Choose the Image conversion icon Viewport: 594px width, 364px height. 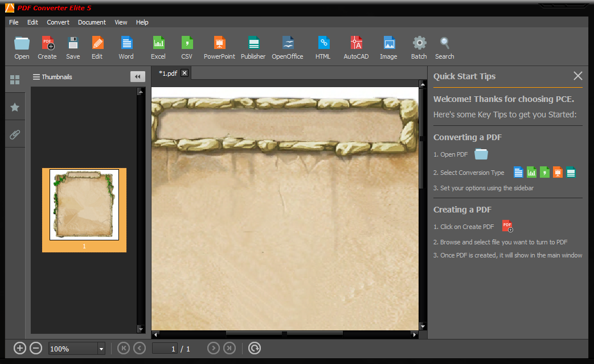(x=388, y=48)
